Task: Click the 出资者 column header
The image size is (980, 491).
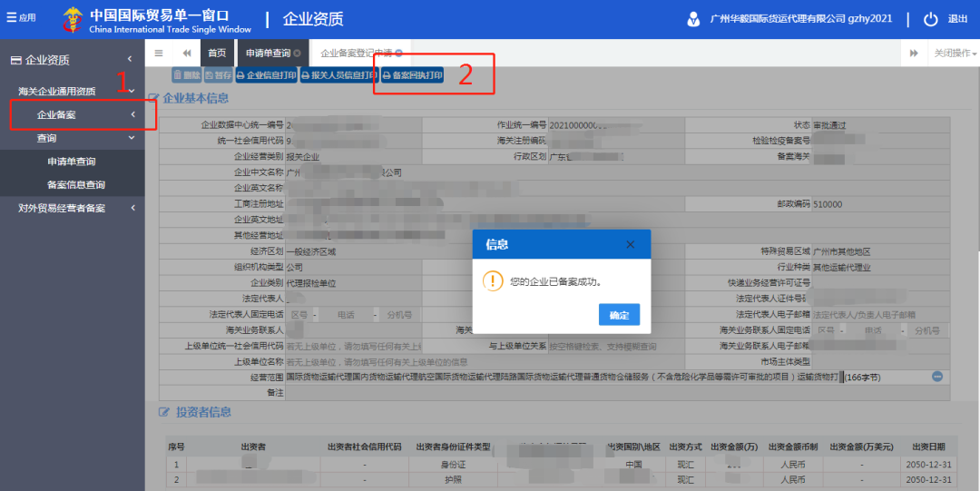Action: pyautogui.click(x=253, y=447)
